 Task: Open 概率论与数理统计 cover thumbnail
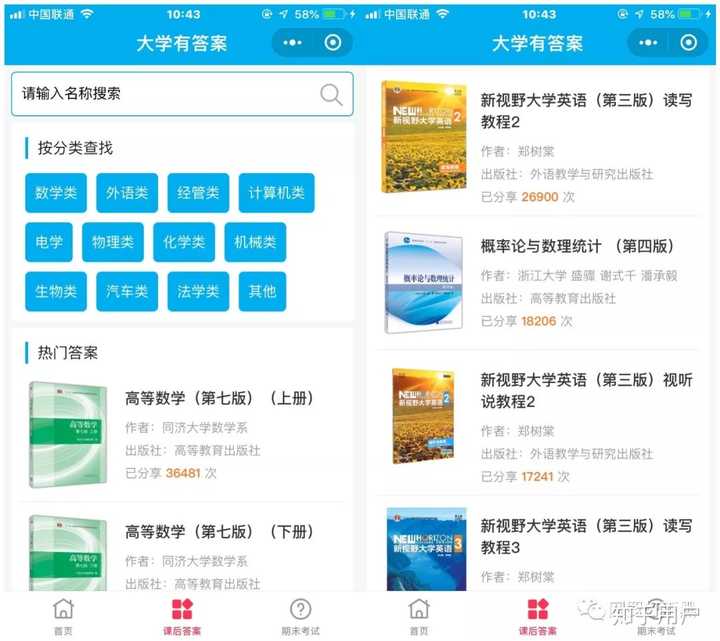424,282
